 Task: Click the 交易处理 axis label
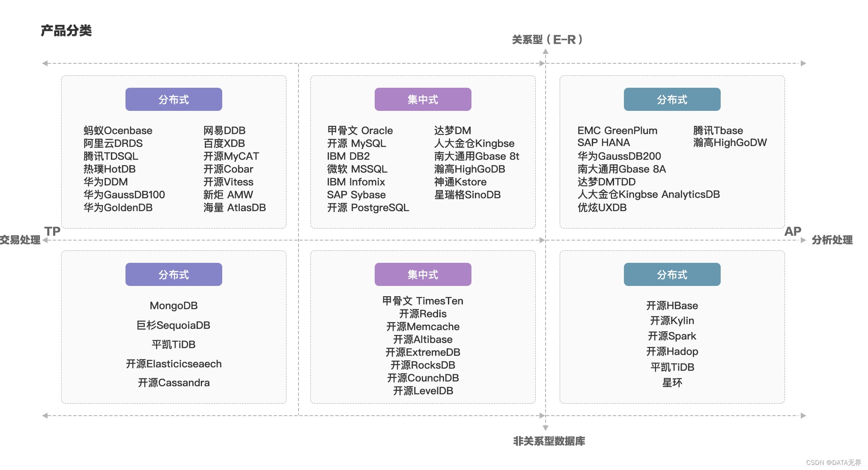click(20, 240)
